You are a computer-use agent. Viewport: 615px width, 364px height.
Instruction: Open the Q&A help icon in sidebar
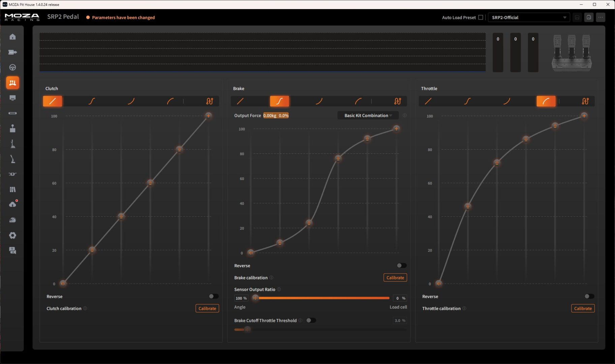click(12, 250)
